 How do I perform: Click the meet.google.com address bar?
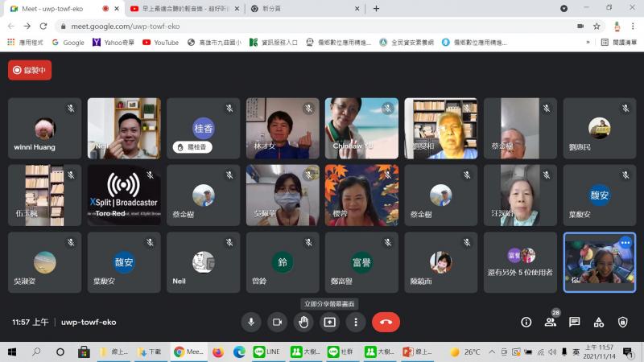[x=316, y=27]
